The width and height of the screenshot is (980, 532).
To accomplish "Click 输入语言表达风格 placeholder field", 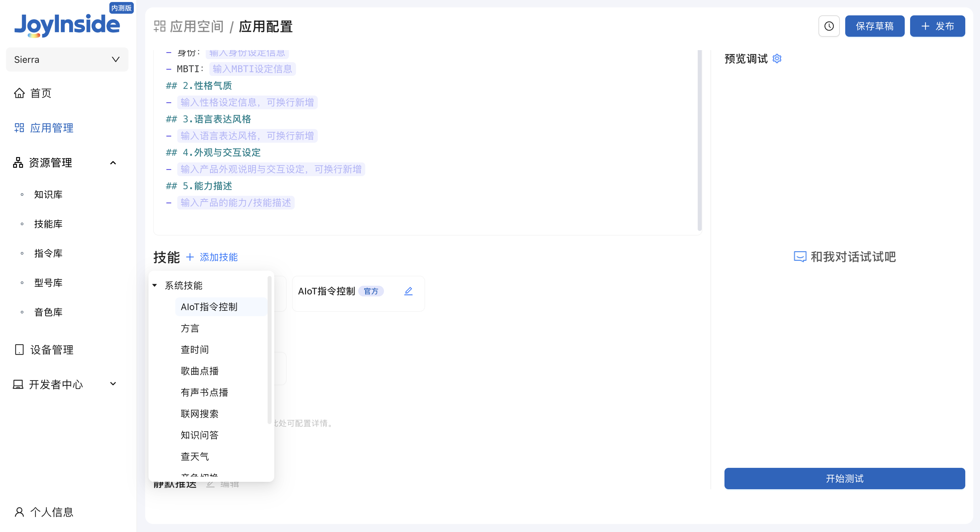I will pyautogui.click(x=247, y=136).
